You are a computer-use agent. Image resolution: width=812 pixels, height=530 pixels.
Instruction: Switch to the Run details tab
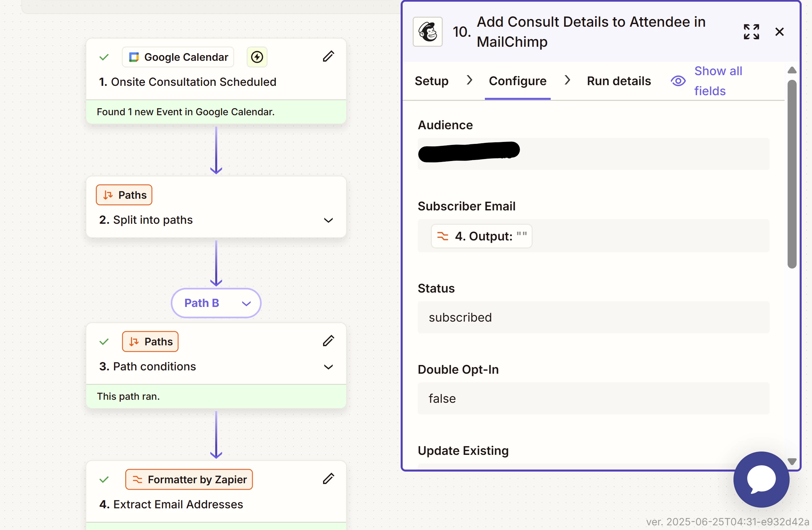[x=619, y=81]
